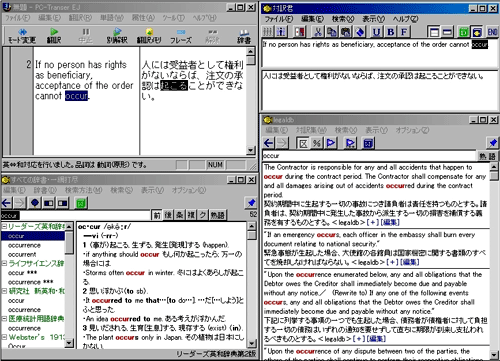
Task: Click the フレーズ phrase toolbar button
Action: tap(181, 36)
